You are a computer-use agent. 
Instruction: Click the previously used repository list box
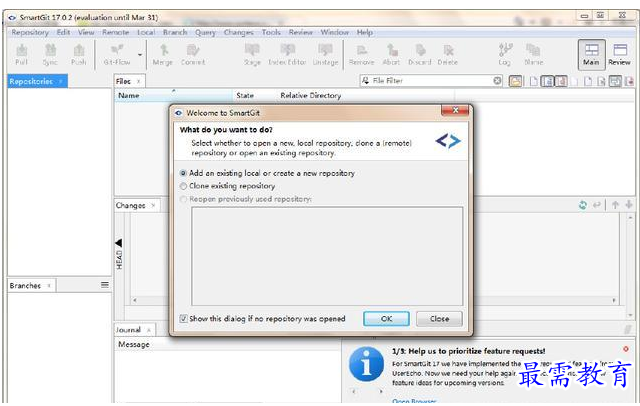pos(327,256)
